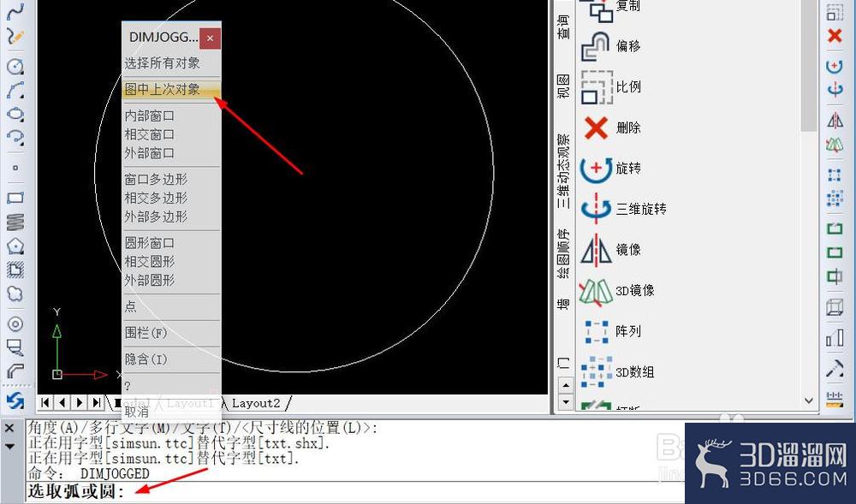Open the 查询 vertical panel tab
856x504 pixels.
tap(563, 27)
